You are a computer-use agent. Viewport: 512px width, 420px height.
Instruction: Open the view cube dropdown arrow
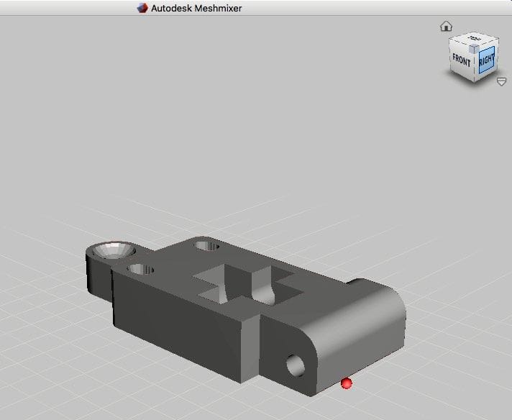click(x=501, y=82)
